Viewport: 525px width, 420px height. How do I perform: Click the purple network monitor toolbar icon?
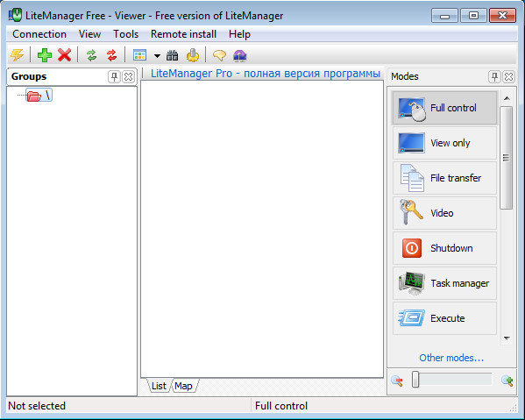(240, 55)
